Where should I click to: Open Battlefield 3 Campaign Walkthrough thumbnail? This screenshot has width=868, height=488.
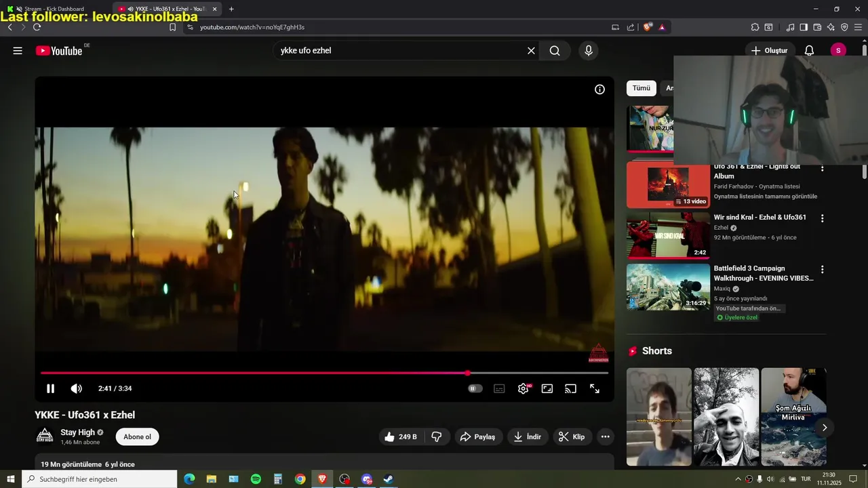(668, 287)
